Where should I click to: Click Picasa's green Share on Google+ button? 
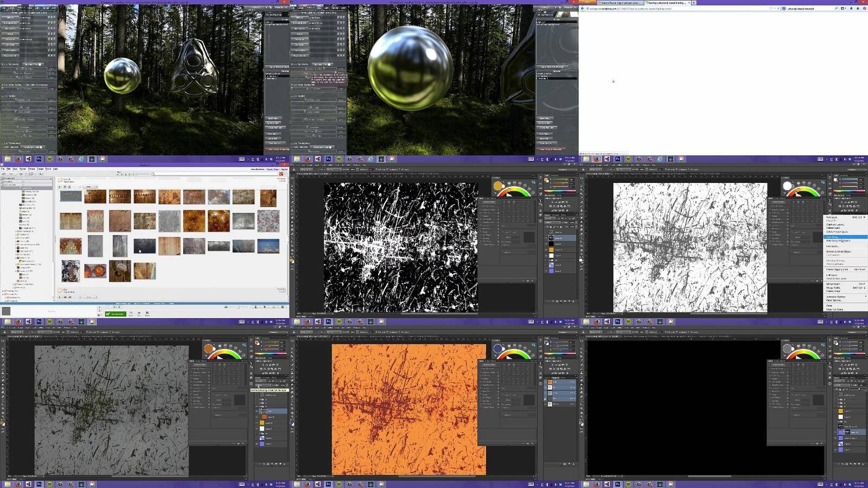point(116,314)
